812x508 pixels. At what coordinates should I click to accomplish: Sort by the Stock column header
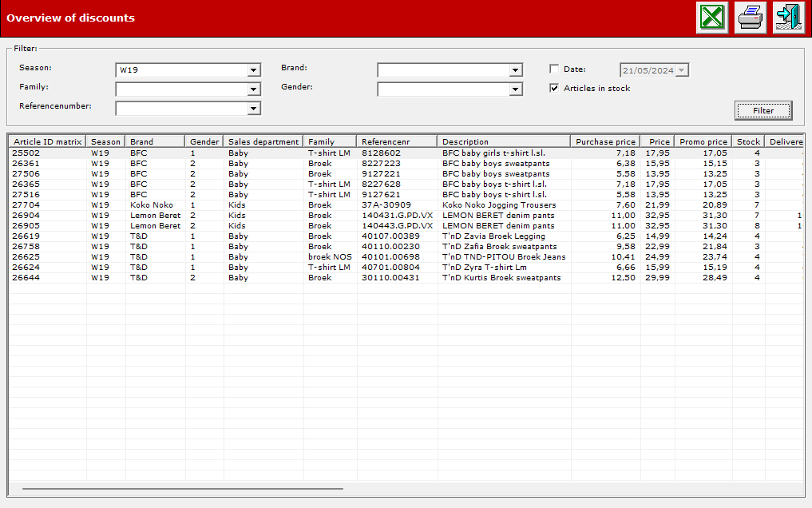[x=748, y=141]
